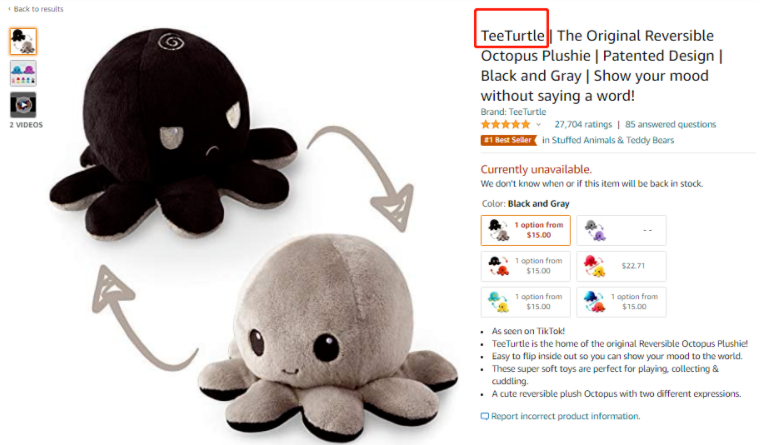Select the blue and red octopus option
763x445 pixels.
[621, 302]
